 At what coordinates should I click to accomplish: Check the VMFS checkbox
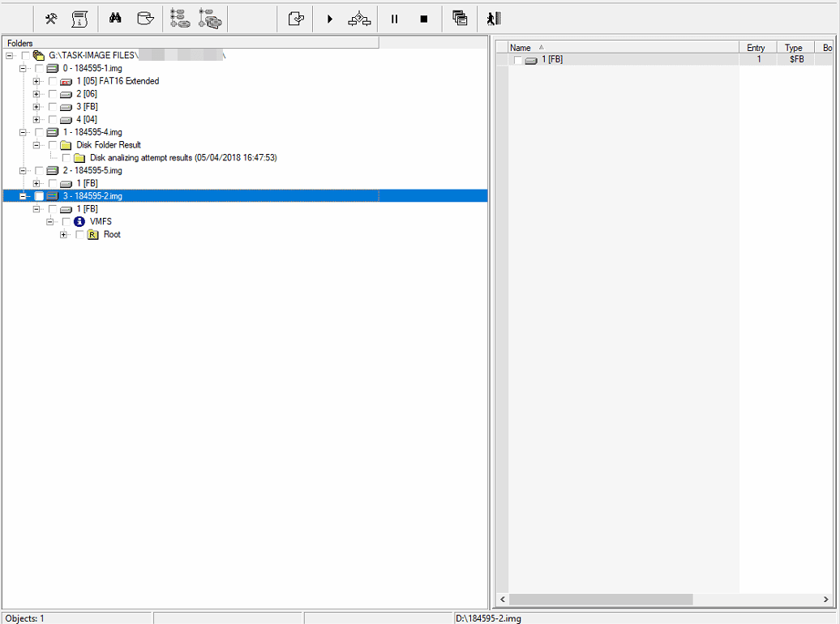[x=66, y=222]
